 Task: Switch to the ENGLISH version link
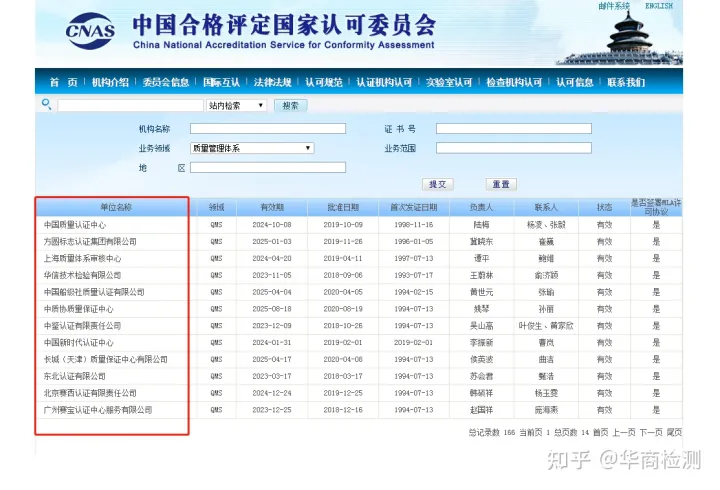pyautogui.click(x=659, y=6)
